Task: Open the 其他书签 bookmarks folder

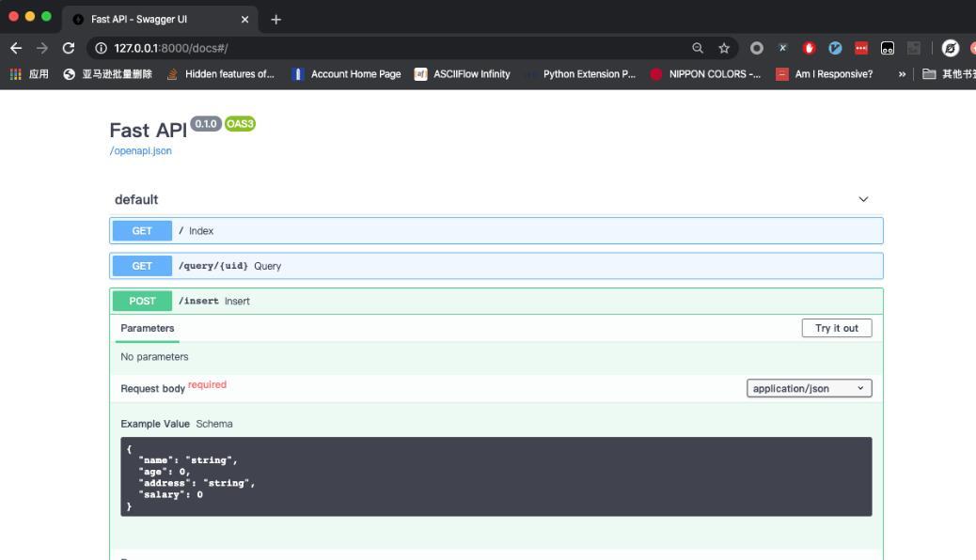Action: (x=949, y=74)
